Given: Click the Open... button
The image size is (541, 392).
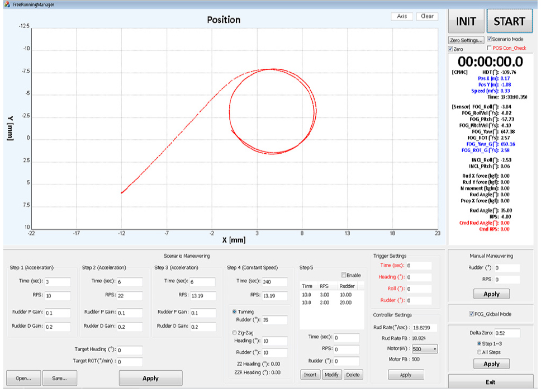Looking at the screenshot, I should (23, 378).
